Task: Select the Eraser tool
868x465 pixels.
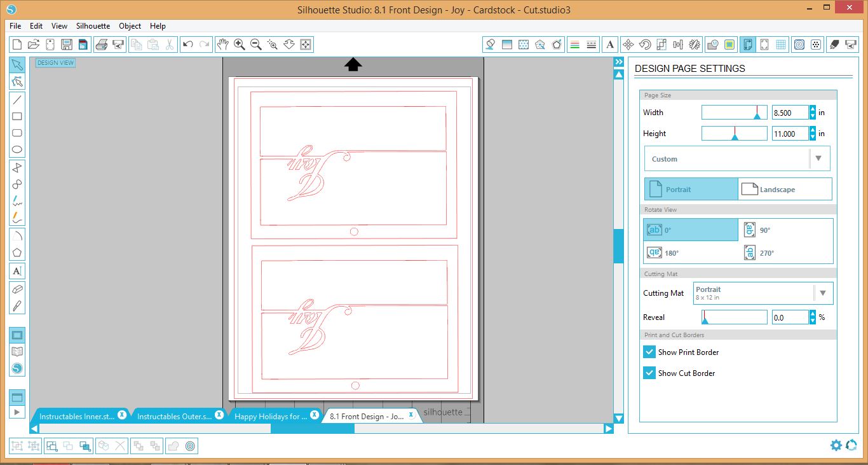Action: [17, 288]
